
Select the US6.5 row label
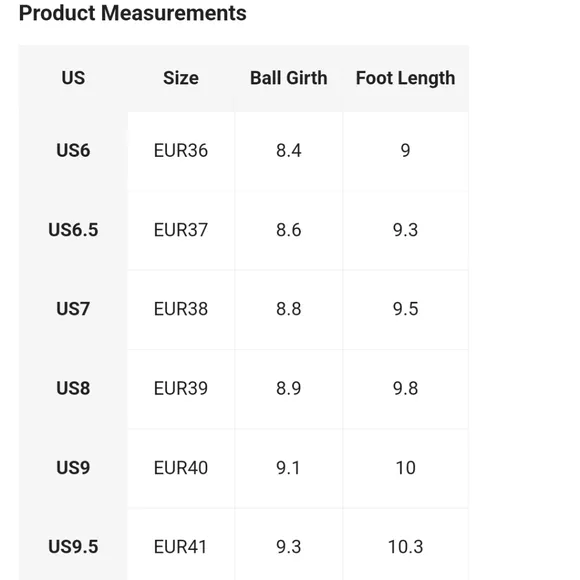[73, 230]
